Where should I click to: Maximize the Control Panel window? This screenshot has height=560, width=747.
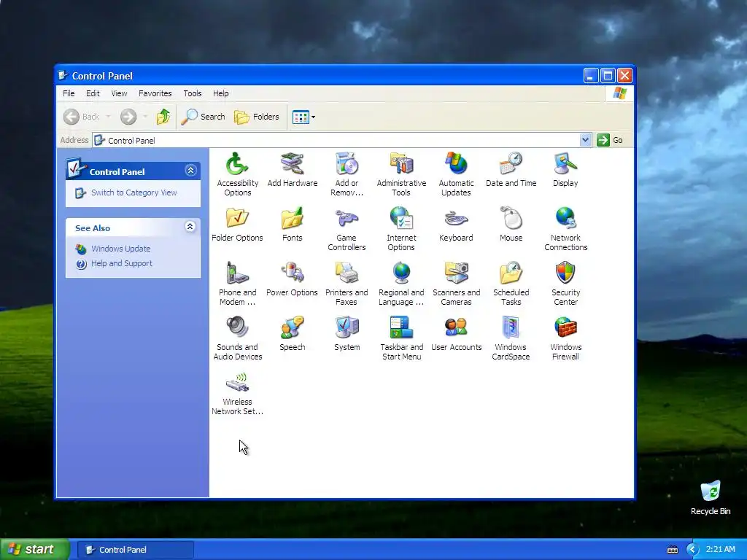click(x=608, y=75)
